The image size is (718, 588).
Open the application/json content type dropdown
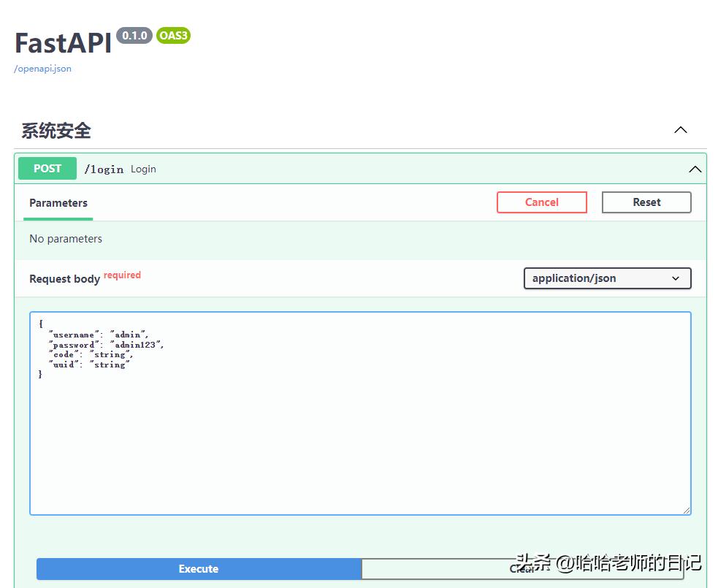point(606,278)
